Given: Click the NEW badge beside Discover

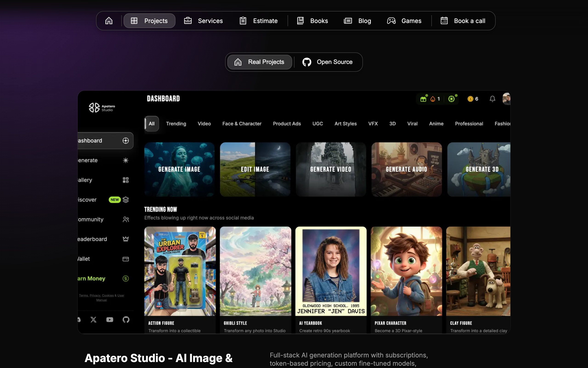Looking at the screenshot, I should point(115,200).
